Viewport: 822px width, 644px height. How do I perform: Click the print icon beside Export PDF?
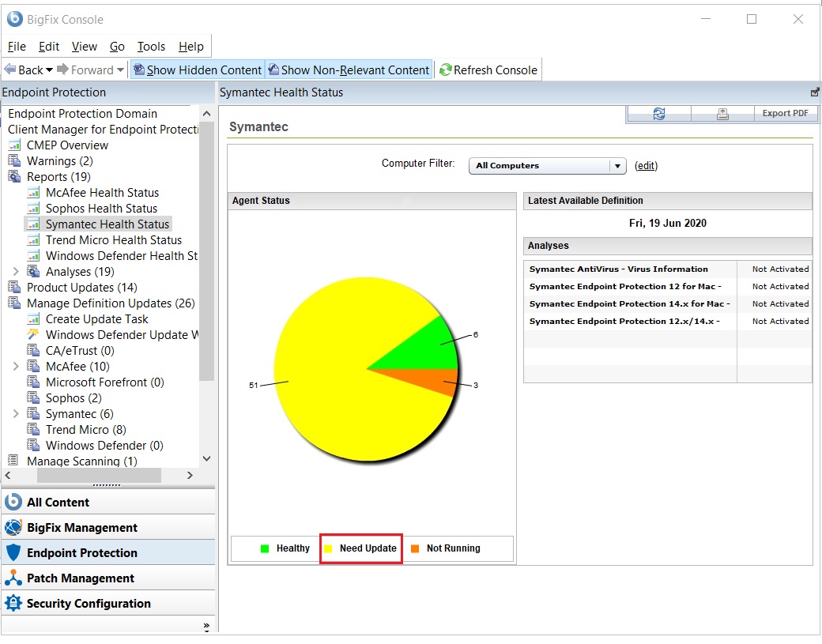(722, 114)
